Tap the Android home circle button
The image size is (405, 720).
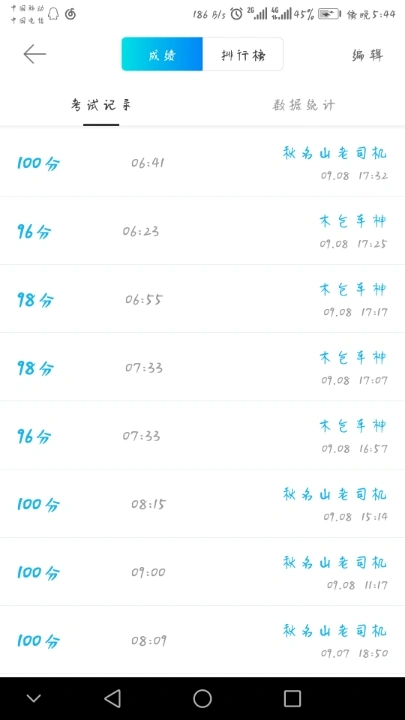click(x=202, y=698)
